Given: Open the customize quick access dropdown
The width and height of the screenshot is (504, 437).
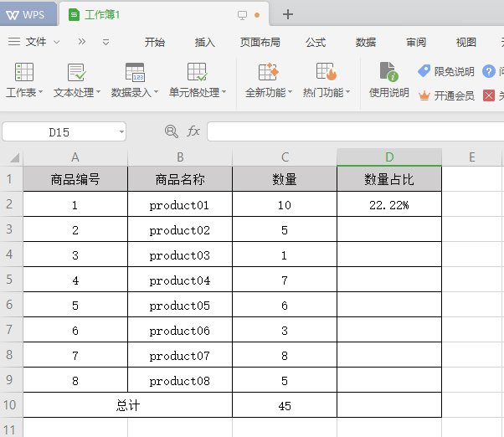Looking at the screenshot, I should tap(105, 42).
